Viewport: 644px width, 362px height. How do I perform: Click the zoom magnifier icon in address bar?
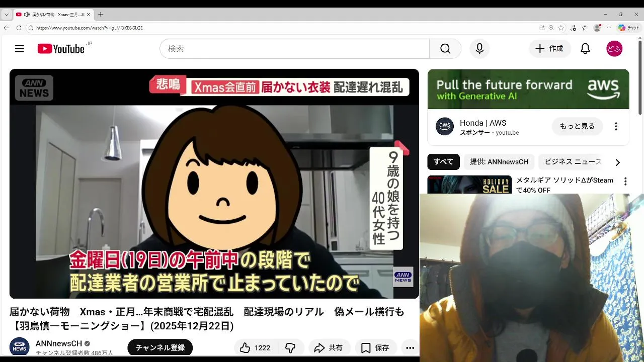click(551, 28)
